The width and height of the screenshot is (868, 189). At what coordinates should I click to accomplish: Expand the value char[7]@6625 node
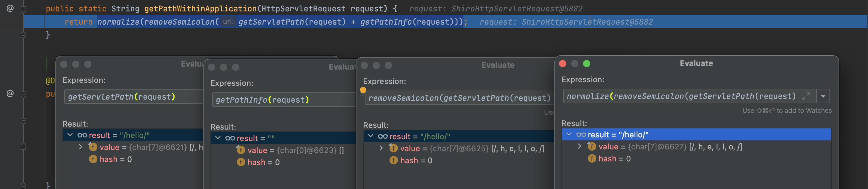pos(381,148)
